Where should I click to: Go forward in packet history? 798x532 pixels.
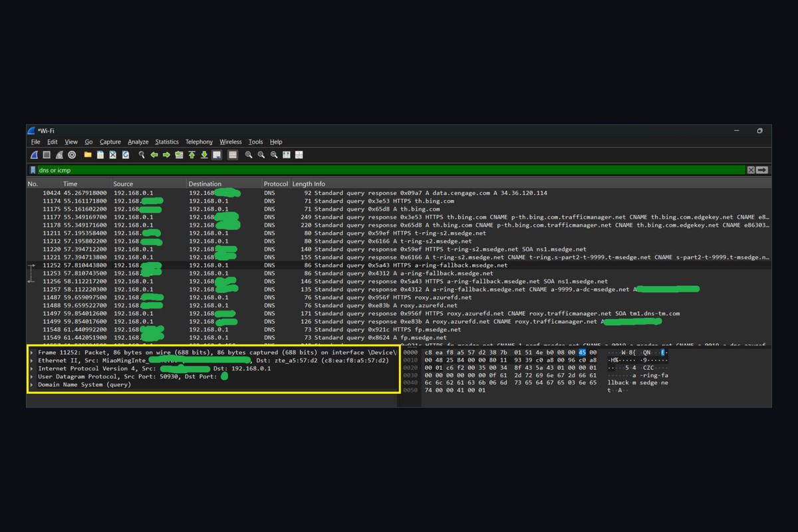tap(166, 154)
